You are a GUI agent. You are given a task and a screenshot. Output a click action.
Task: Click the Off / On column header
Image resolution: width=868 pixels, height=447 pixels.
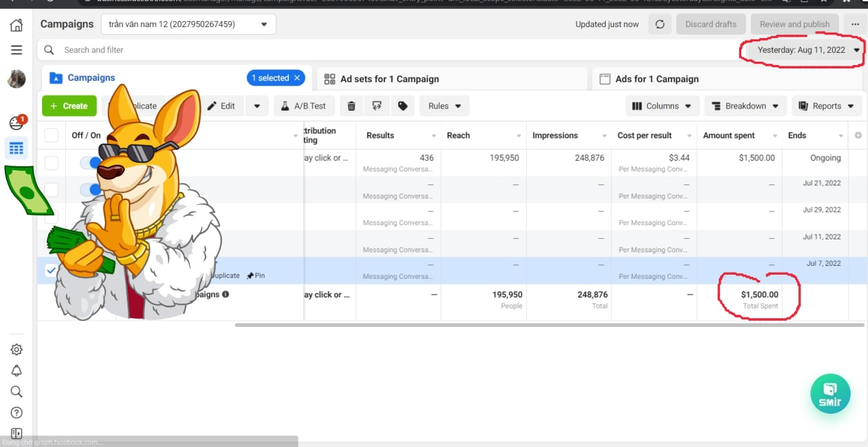86,136
